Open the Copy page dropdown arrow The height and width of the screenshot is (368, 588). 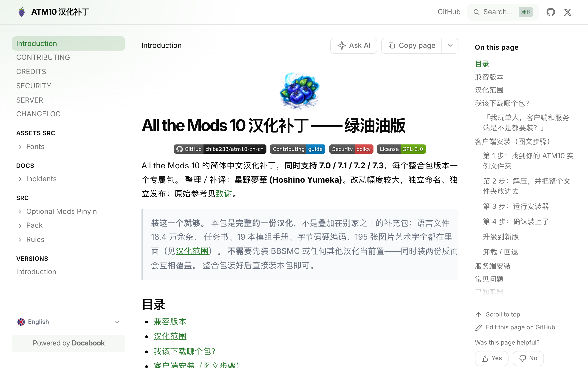tap(450, 46)
